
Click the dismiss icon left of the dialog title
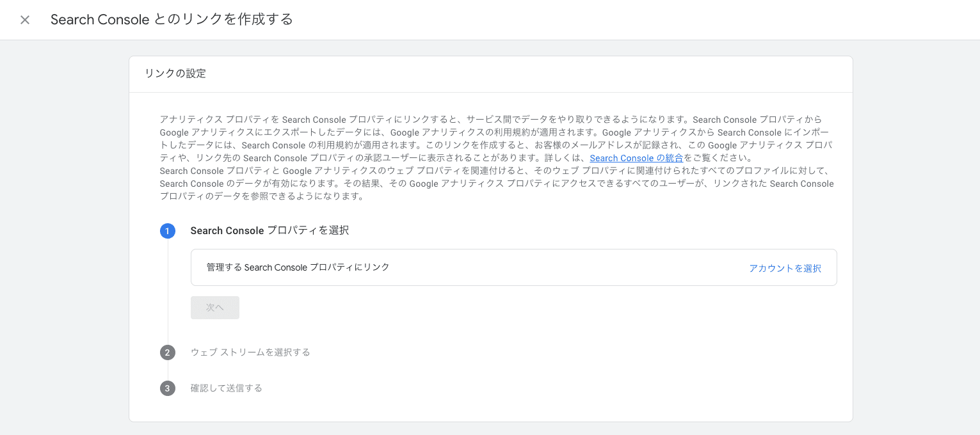pyautogui.click(x=24, y=19)
